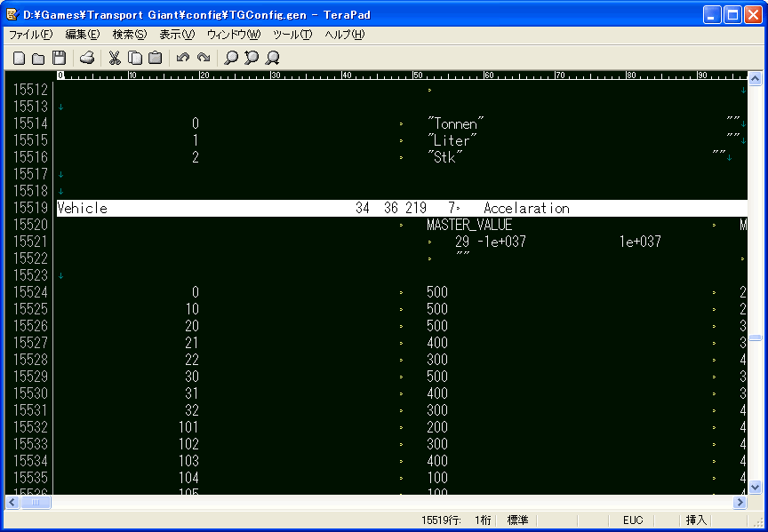Click the Paste clipboard icon
This screenshot has width=768, height=532.
click(155, 58)
